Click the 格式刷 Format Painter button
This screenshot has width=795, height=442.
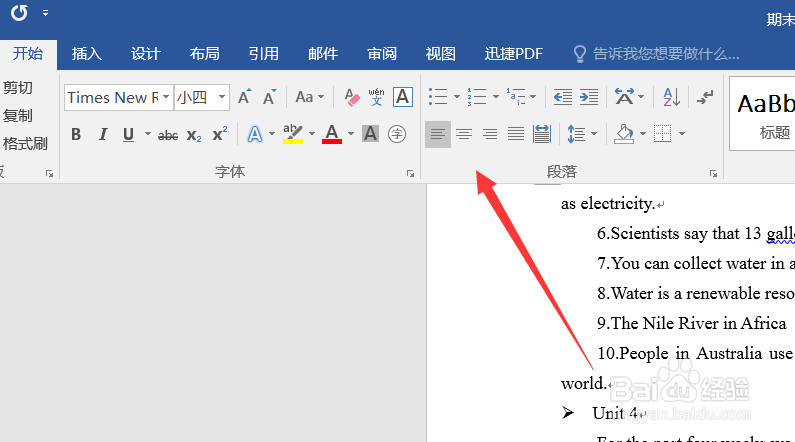pyautogui.click(x=25, y=143)
